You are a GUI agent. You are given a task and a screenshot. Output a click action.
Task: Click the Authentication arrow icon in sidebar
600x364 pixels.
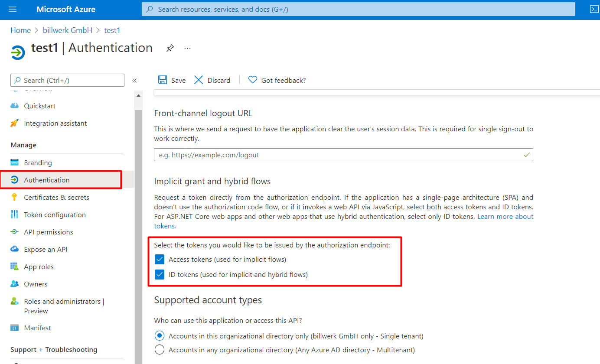coord(15,180)
